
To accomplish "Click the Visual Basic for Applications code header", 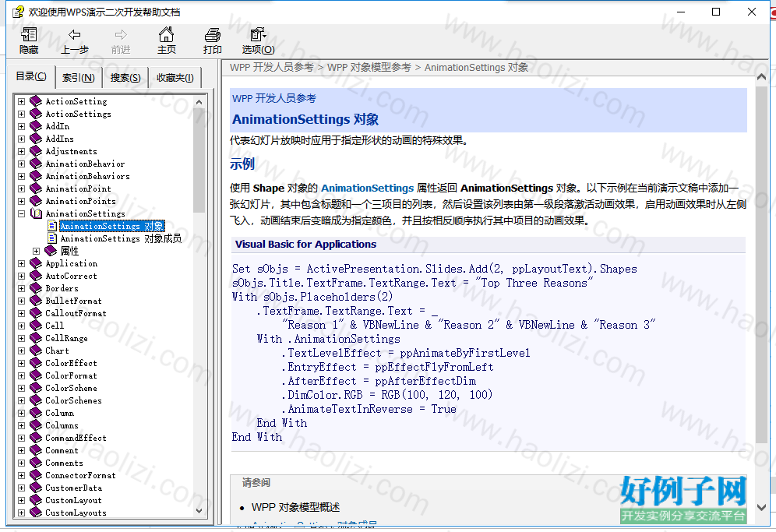I will tap(306, 244).
